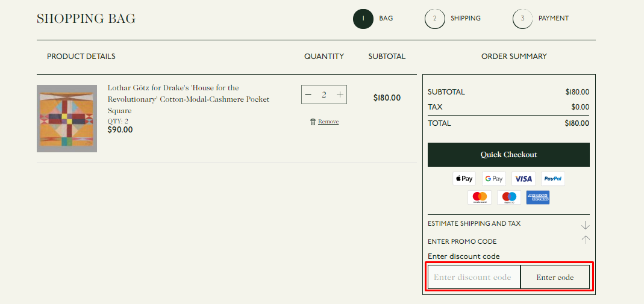Click the Remove link for the pocket square
This screenshot has width=644, height=304.
point(328,122)
